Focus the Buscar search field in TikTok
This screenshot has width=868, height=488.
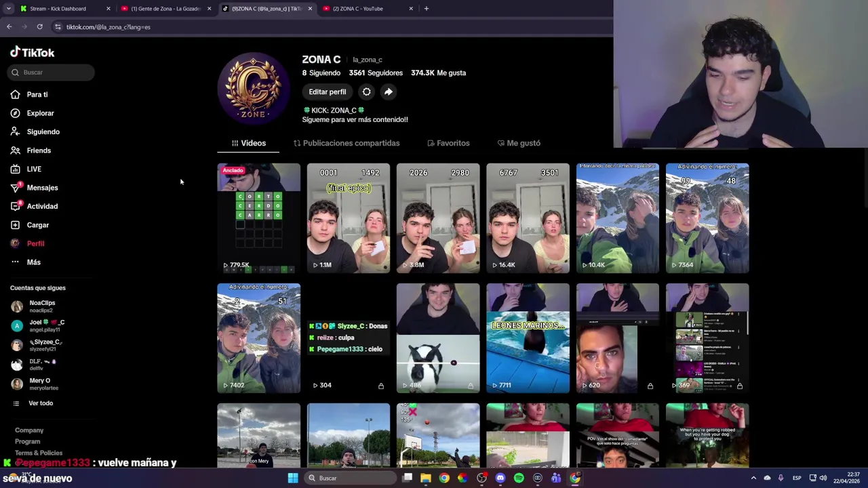pyautogui.click(x=52, y=72)
